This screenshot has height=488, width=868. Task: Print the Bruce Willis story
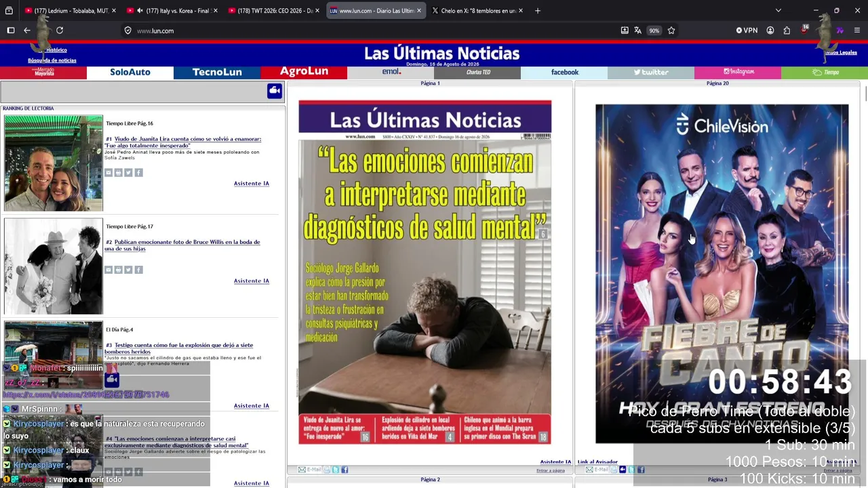pyautogui.click(x=118, y=270)
